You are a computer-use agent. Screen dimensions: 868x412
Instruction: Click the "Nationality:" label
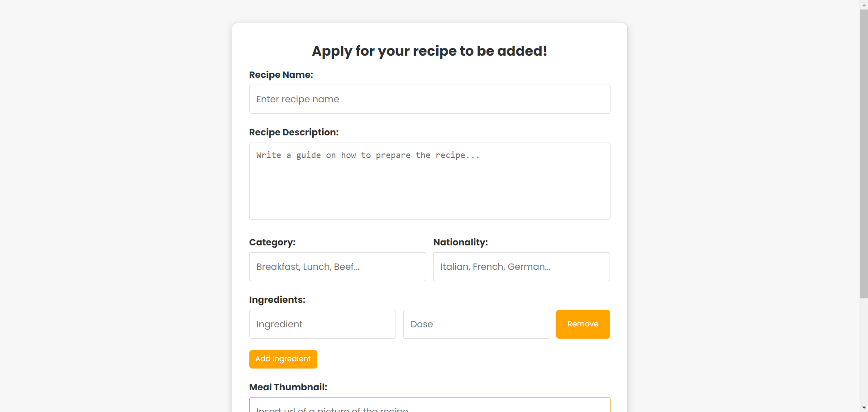460,242
